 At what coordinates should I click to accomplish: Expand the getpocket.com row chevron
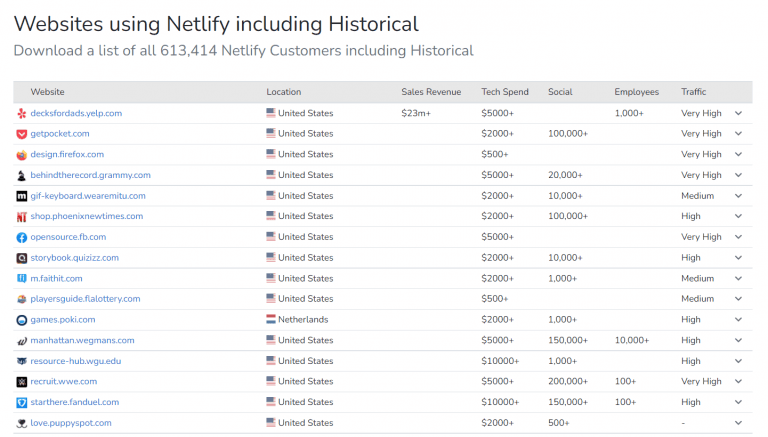click(738, 134)
